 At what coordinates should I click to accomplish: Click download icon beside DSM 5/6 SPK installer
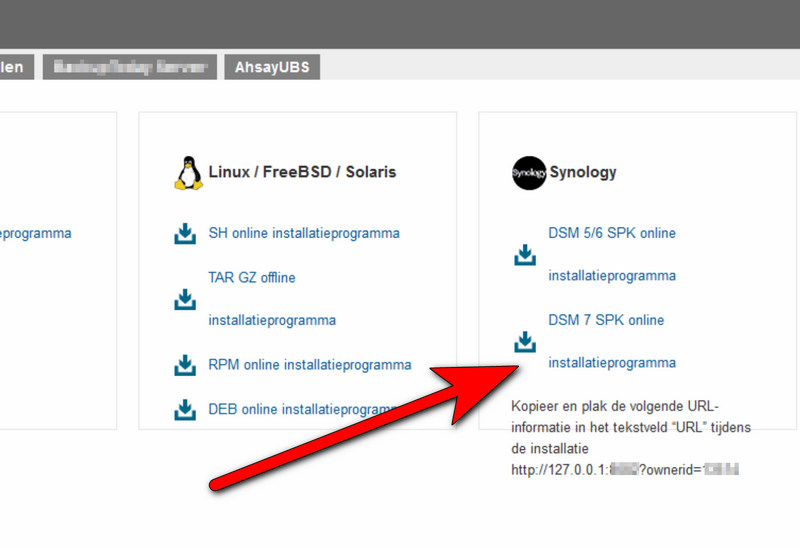525,255
